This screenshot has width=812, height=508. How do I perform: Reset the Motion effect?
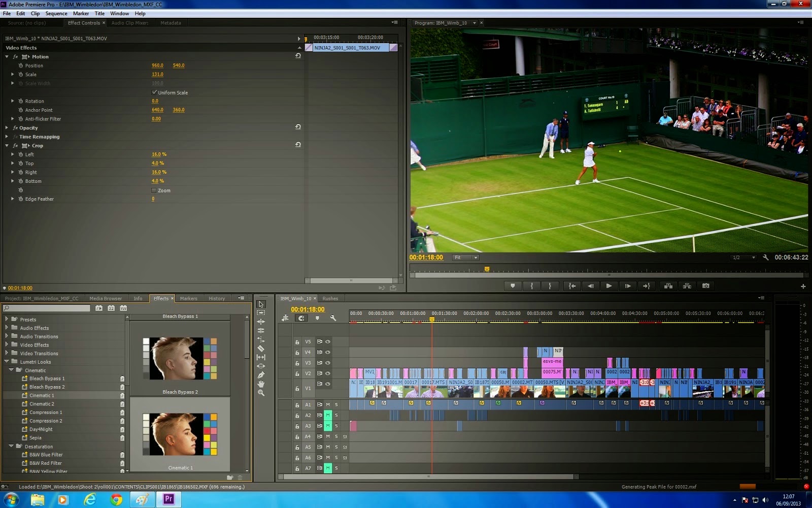pos(298,56)
